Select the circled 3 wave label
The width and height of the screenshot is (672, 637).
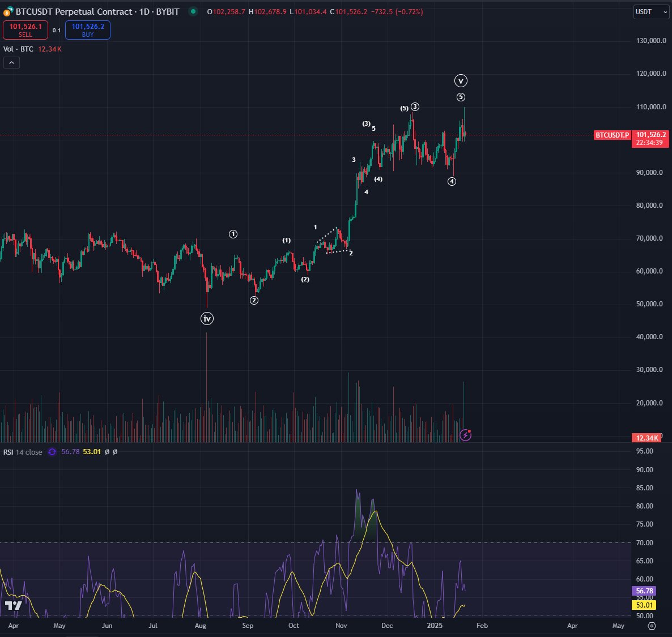[415, 106]
